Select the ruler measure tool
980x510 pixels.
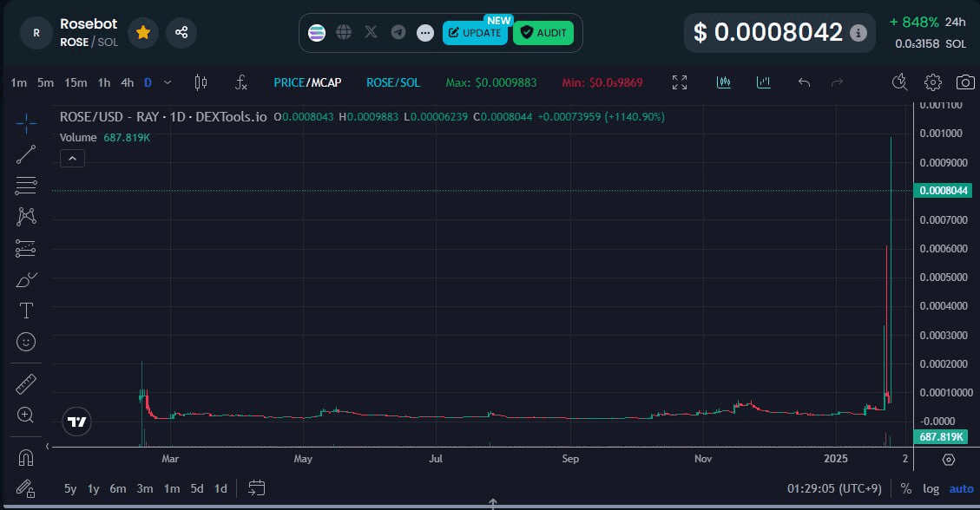[x=26, y=384]
